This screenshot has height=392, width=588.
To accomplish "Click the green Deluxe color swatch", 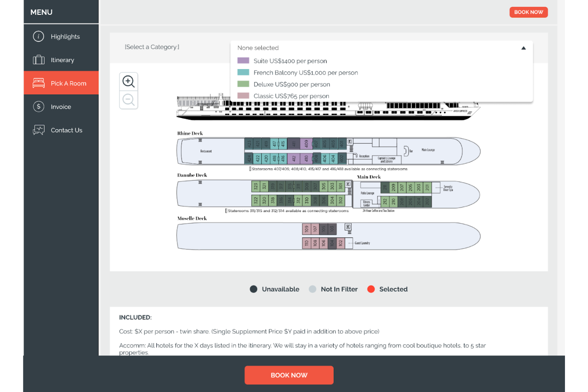I will tap(243, 84).
